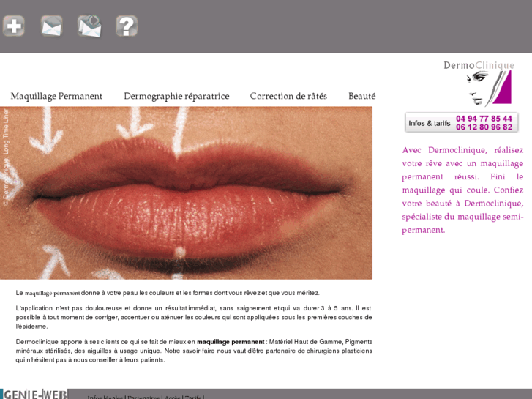
Task: Select Correction de râtés menu item
Action: pos(288,96)
